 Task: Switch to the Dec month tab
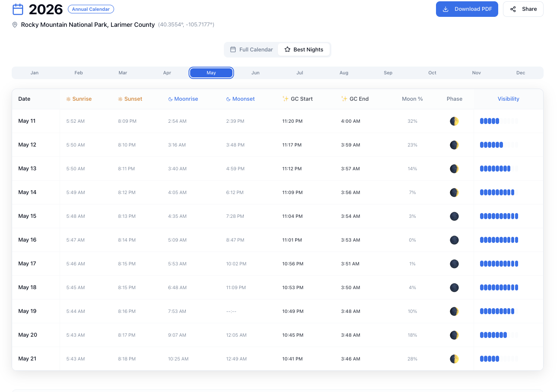point(521,73)
